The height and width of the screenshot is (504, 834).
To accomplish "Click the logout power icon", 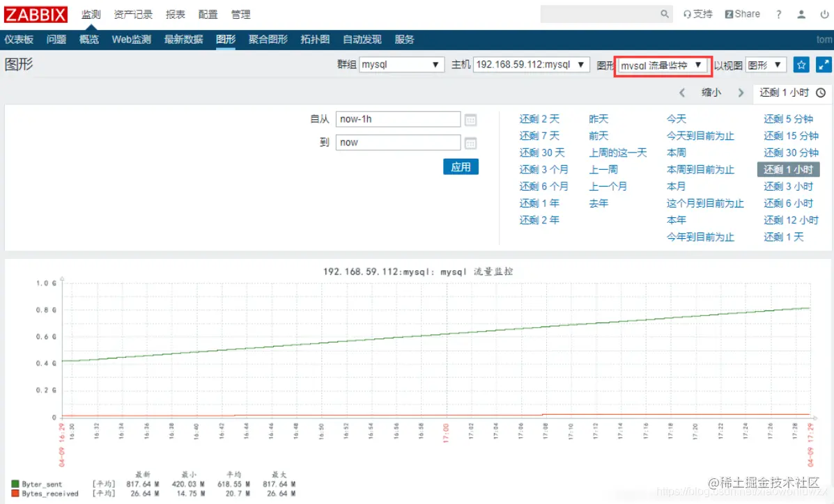I will (824, 15).
